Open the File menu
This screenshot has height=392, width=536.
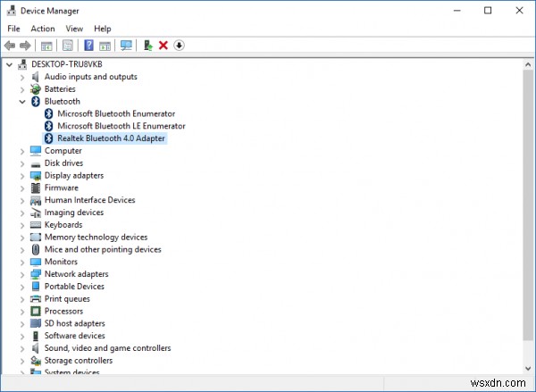13,29
